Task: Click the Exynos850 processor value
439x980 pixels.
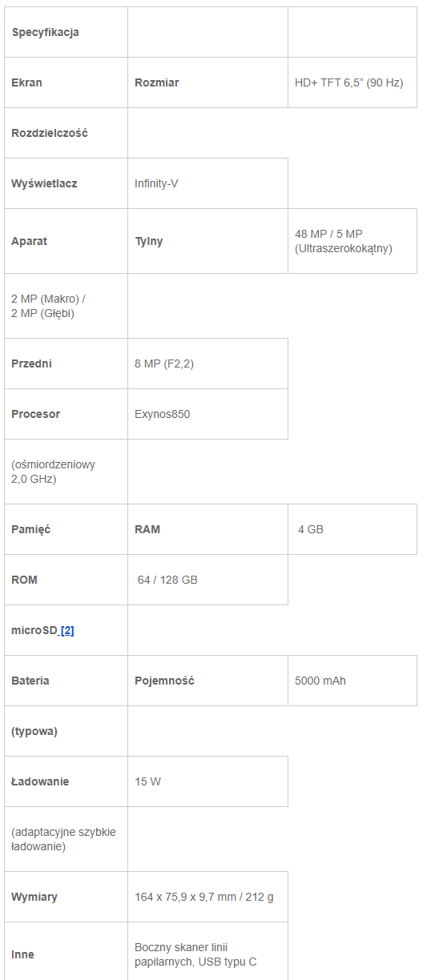Action: [x=163, y=414]
